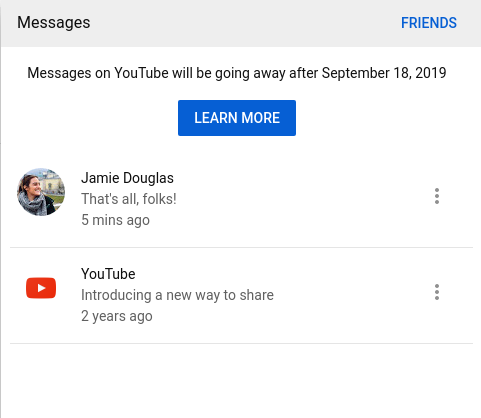Open the FRIENDS list

tap(429, 23)
